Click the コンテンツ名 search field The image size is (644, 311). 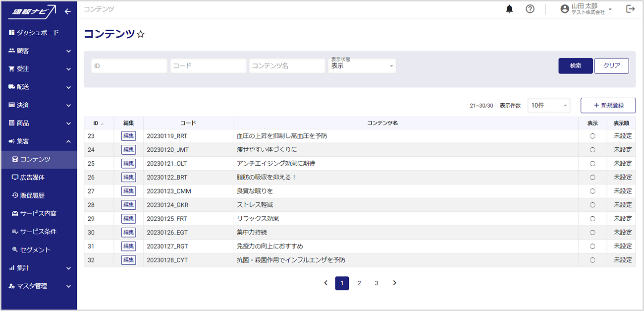[287, 65]
